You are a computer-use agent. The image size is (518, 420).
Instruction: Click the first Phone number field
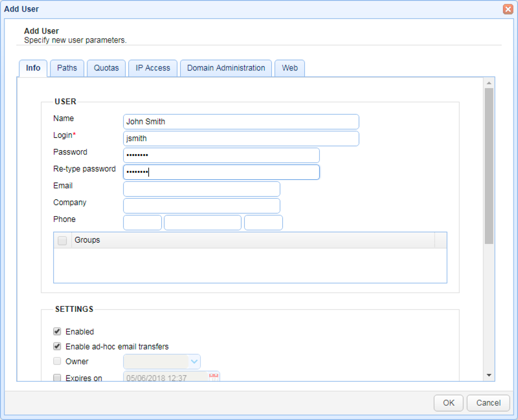click(142, 223)
